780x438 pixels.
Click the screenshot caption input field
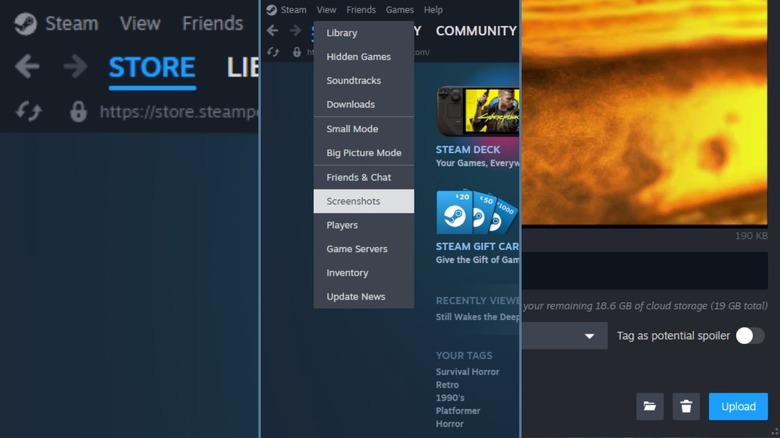coord(645,271)
